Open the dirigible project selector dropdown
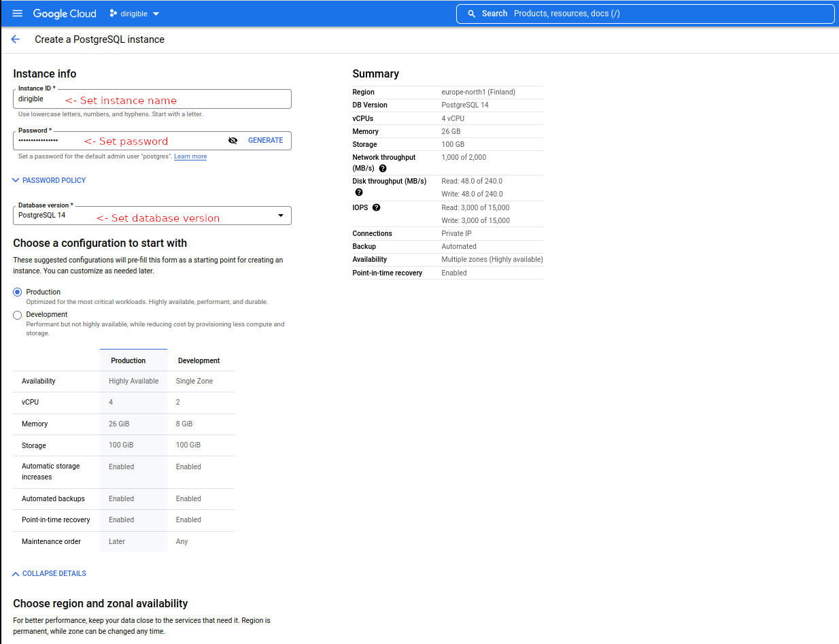 [x=135, y=14]
